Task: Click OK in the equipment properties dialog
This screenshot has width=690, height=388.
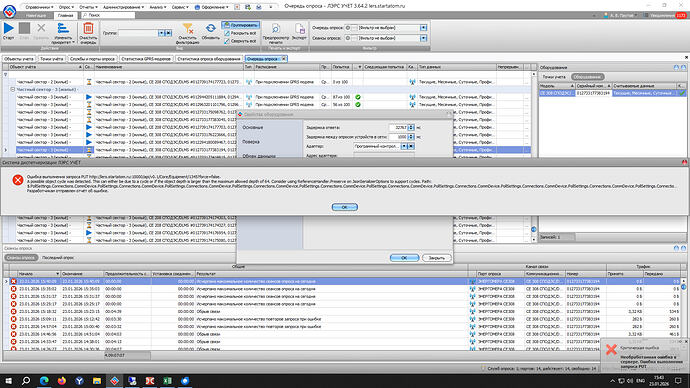Action: point(404,258)
